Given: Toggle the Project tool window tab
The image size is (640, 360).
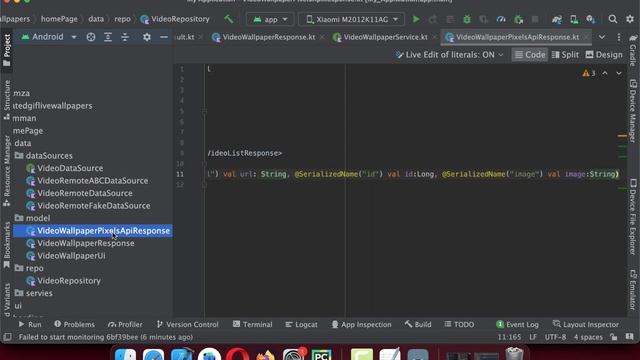Looking at the screenshot, I should point(7,50).
